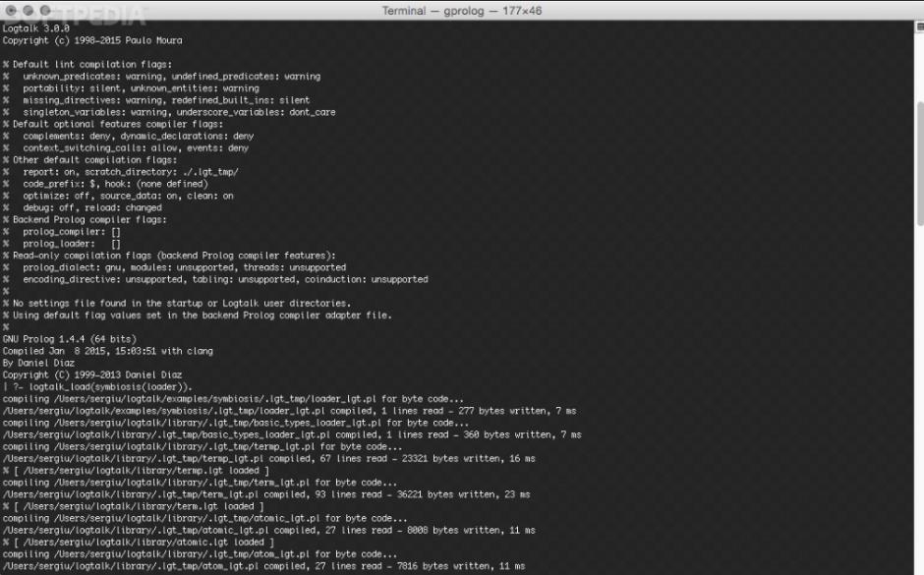Click the line ending '7816 bytes written, 11 ms'

point(264,566)
